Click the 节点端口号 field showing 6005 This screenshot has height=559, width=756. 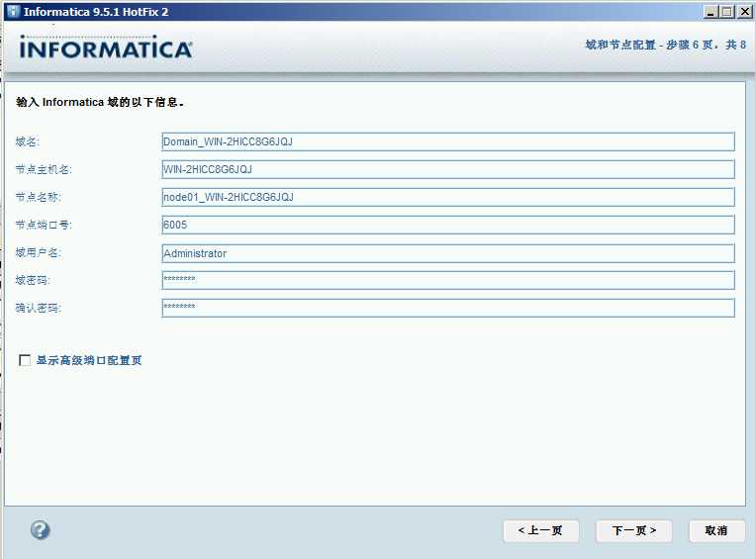[448, 225]
